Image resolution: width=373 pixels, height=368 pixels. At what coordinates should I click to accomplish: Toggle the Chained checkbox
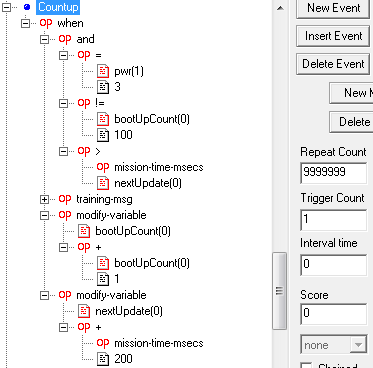click(306, 366)
